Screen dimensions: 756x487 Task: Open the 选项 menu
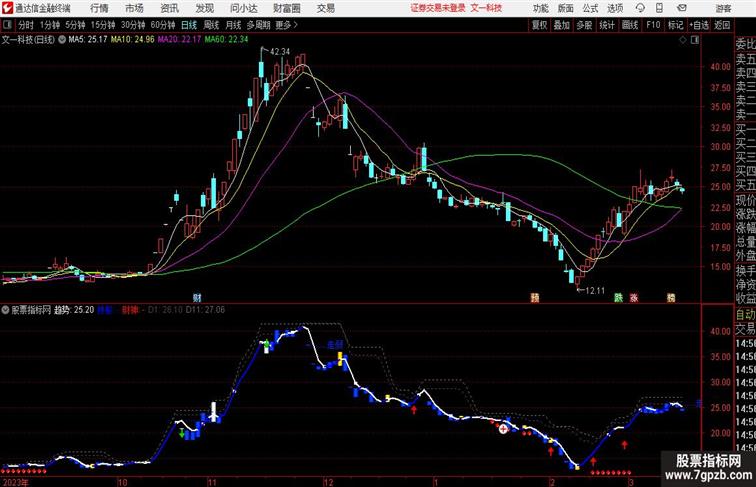click(x=615, y=8)
